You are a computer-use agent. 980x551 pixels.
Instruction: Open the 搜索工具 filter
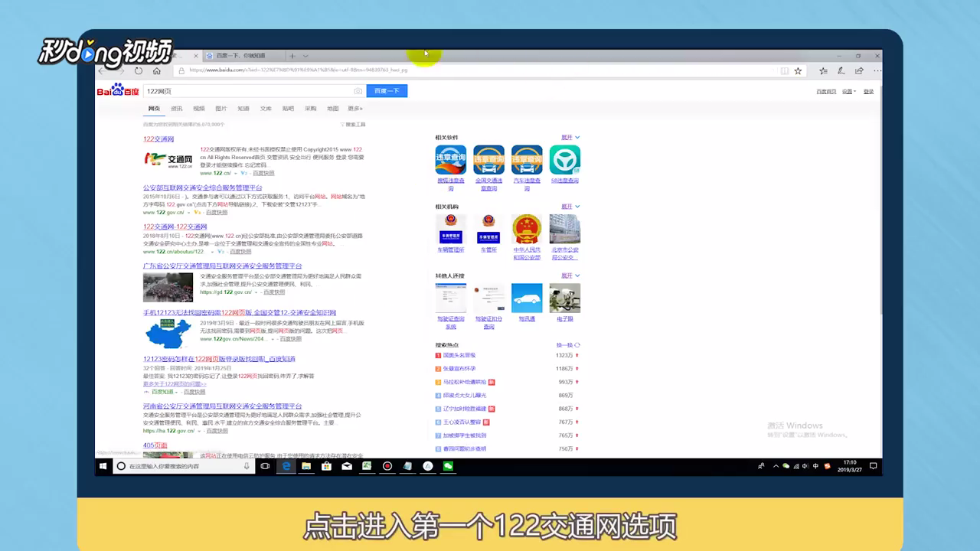[353, 124]
